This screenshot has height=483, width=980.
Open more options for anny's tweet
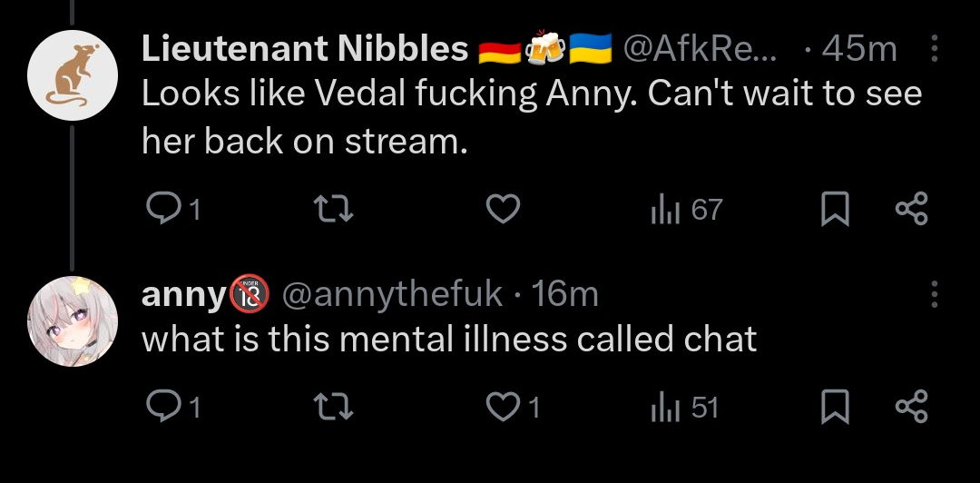click(x=936, y=293)
